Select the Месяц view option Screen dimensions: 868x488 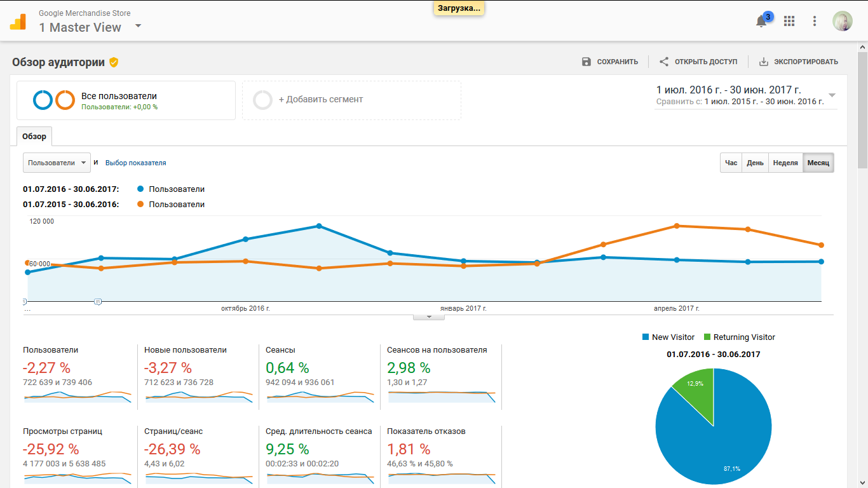pos(818,163)
